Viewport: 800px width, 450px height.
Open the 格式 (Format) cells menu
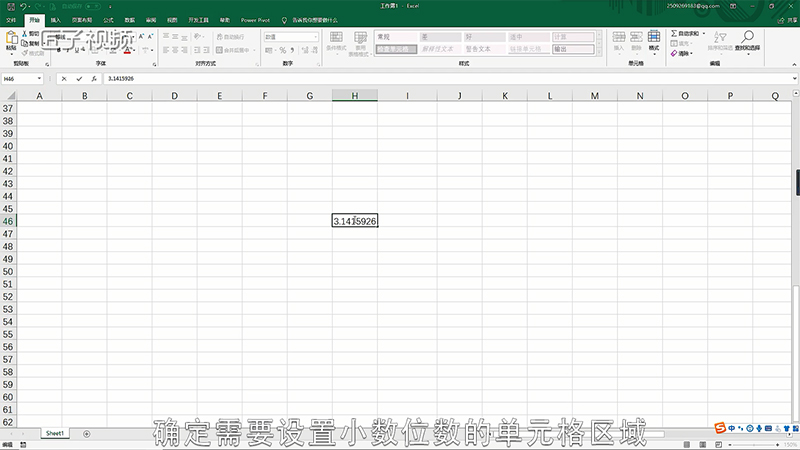tap(654, 43)
